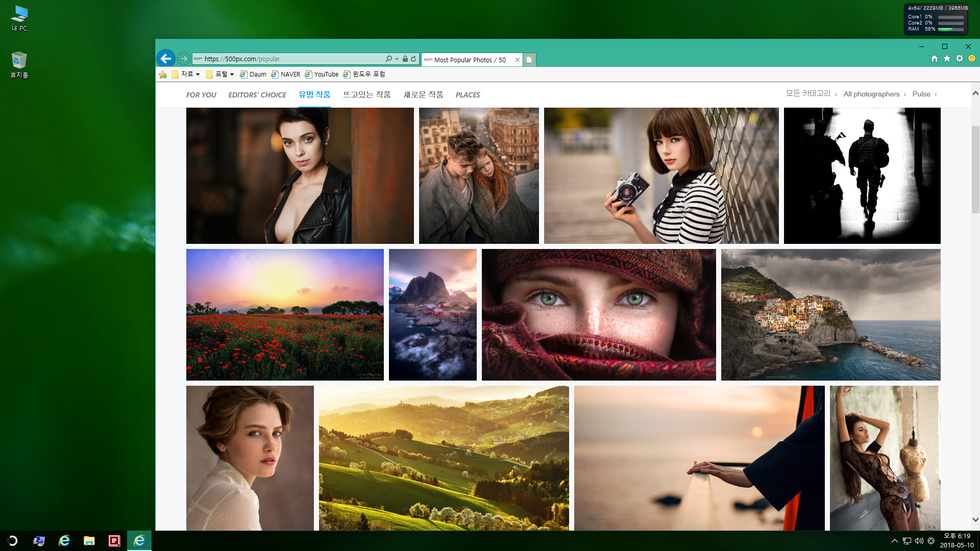Click the smiley feedback icon
This screenshot has width=980, height=551.
coord(972,59)
